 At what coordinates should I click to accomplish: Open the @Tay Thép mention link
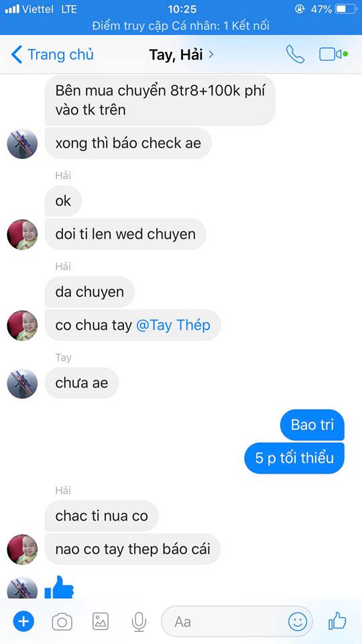pos(173,325)
